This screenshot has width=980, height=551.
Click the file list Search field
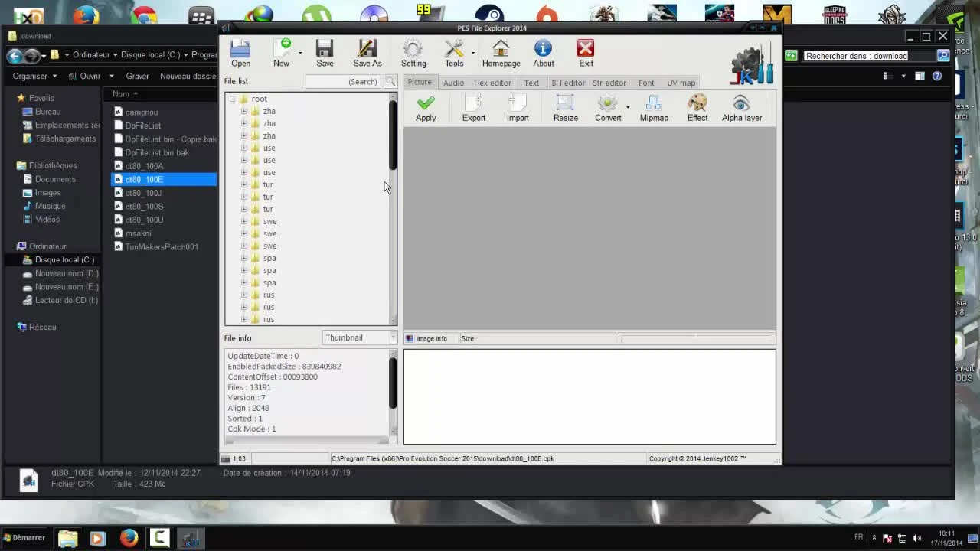(x=343, y=81)
